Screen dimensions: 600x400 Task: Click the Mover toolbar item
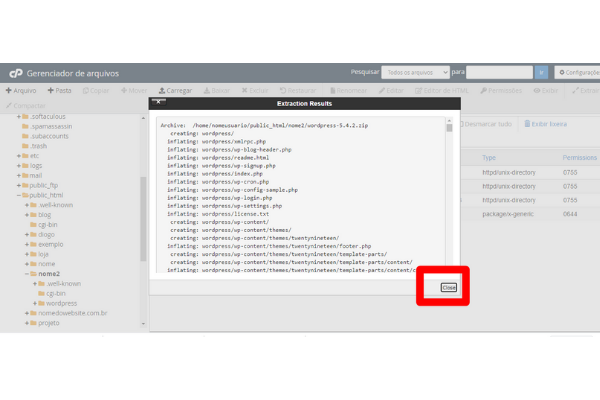pos(134,91)
